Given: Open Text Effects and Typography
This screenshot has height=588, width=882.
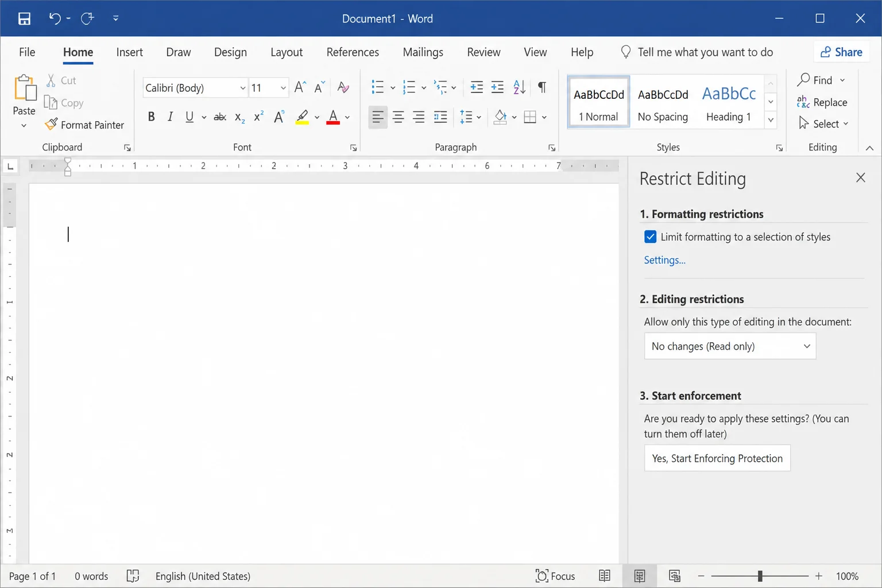Looking at the screenshot, I should click(x=279, y=117).
